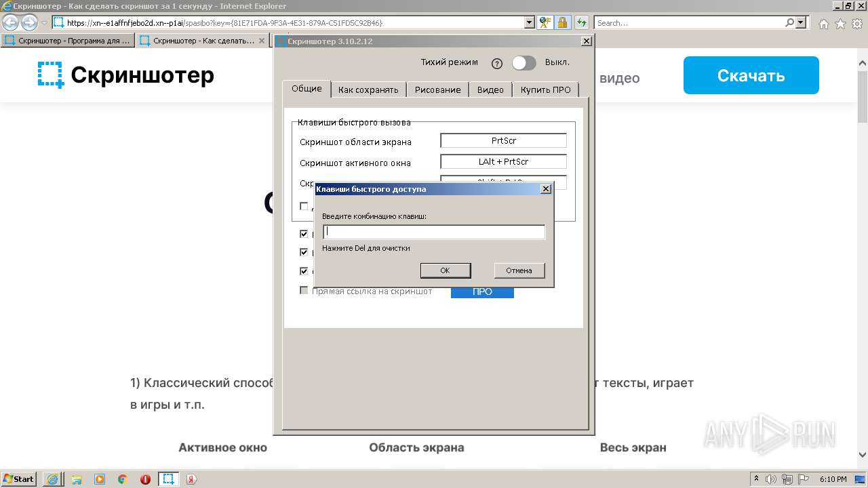Click the Активное окно heading

222,447
